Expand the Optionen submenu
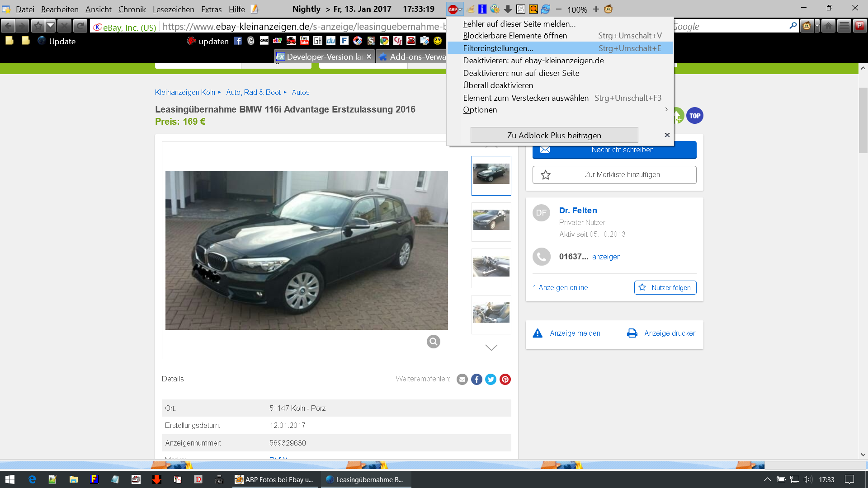The image size is (868, 488). pyautogui.click(x=480, y=110)
